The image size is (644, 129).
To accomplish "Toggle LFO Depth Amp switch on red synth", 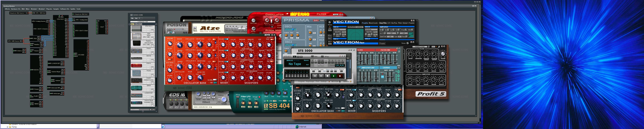I will (x=272, y=61).
